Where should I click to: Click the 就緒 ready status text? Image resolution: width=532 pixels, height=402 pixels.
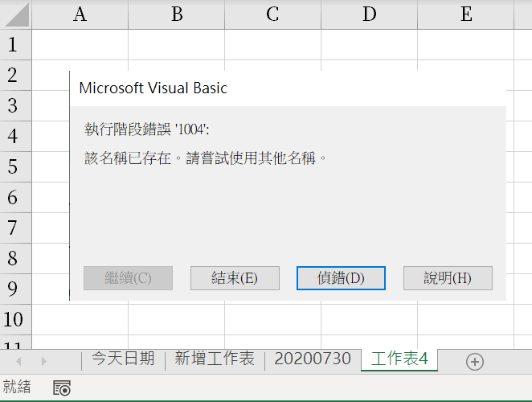point(17,387)
